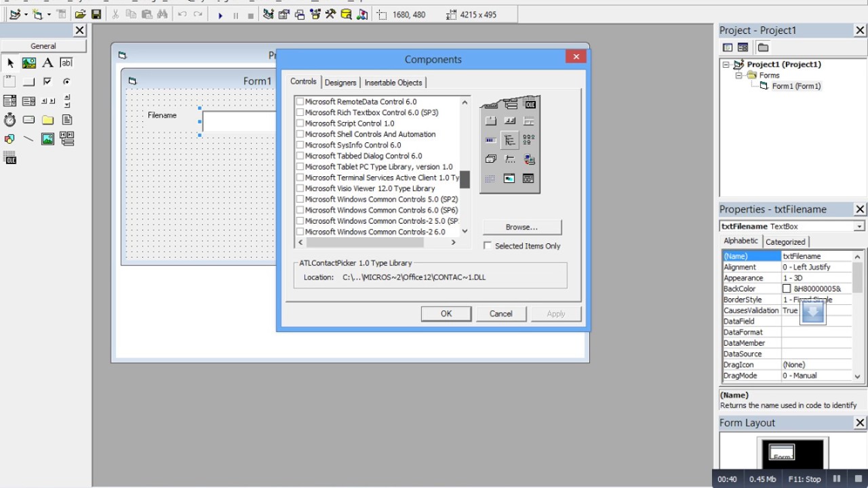Select the PictureBox tool

pos(29,63)
